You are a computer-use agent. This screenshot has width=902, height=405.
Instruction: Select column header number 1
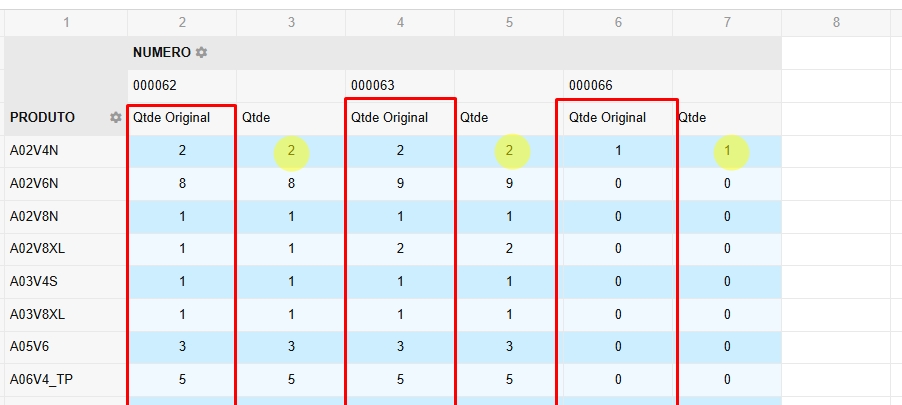66,22
